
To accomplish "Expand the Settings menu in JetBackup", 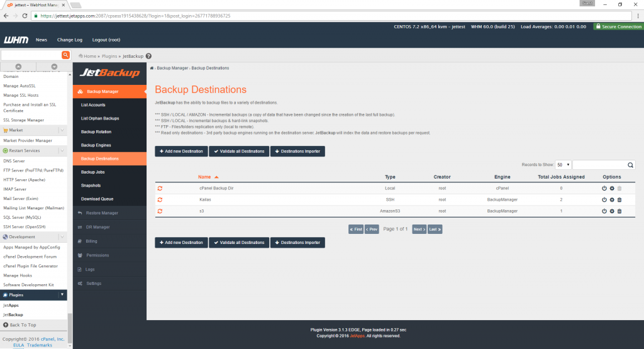I will (x=109, y=284).
